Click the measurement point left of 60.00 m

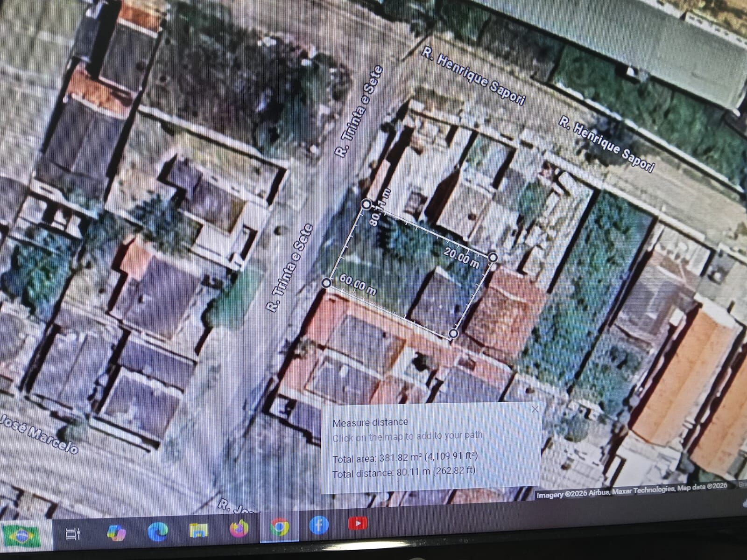[x=327, y=283]
